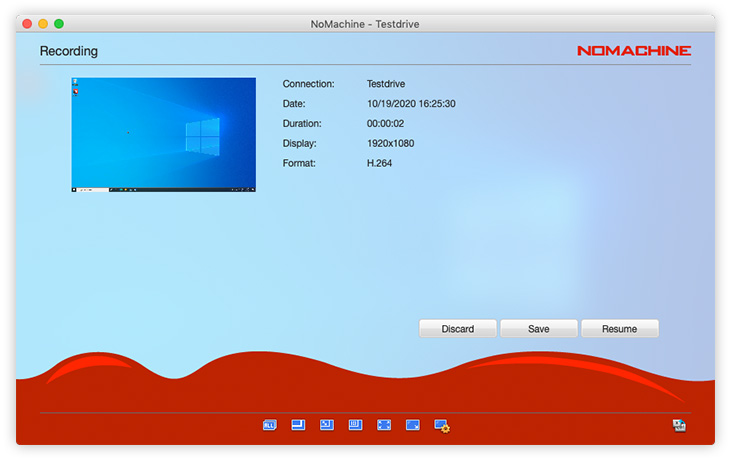Click the Windows desktop recording thumbnail
Image resolution: width=730 pixels, height=458 pixels.
point(163,134)
